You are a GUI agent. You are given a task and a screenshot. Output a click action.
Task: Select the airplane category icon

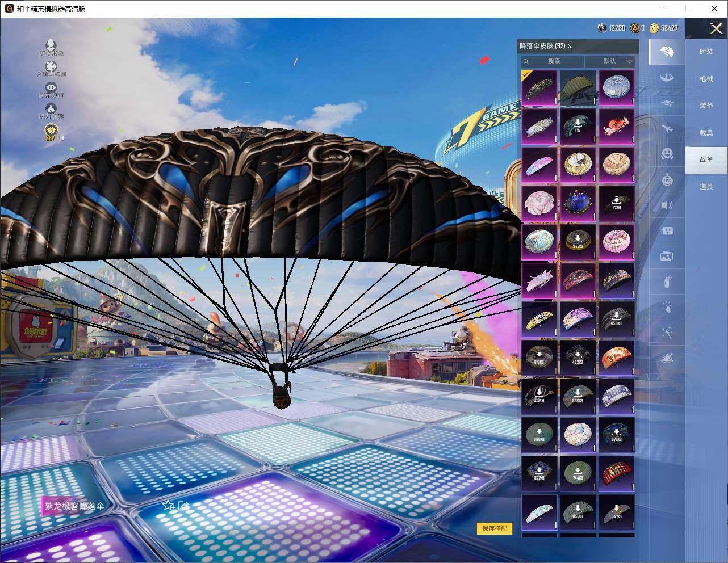click(667, 129)
